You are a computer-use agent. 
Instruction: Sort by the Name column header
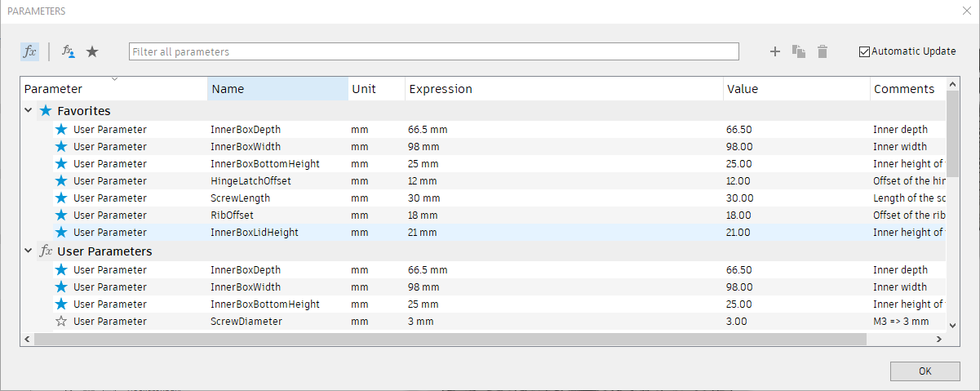[x=277, y=89]
